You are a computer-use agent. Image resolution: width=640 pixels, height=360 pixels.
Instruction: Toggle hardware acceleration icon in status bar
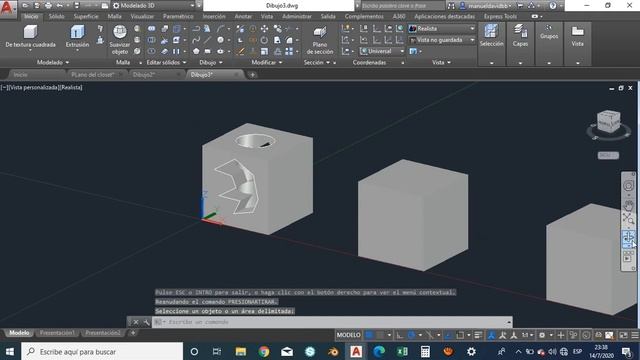point(586,335)
